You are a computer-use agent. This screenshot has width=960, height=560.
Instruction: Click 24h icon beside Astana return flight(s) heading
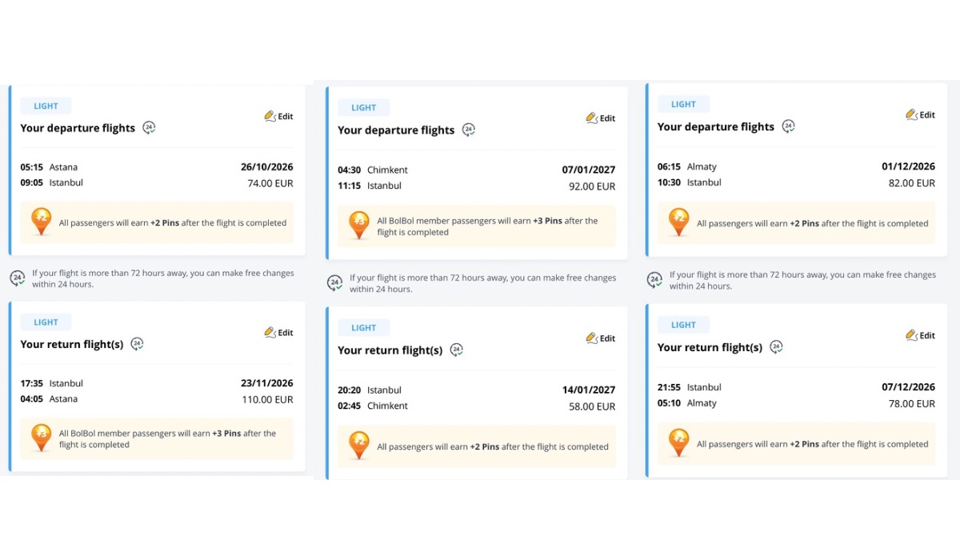138,344
